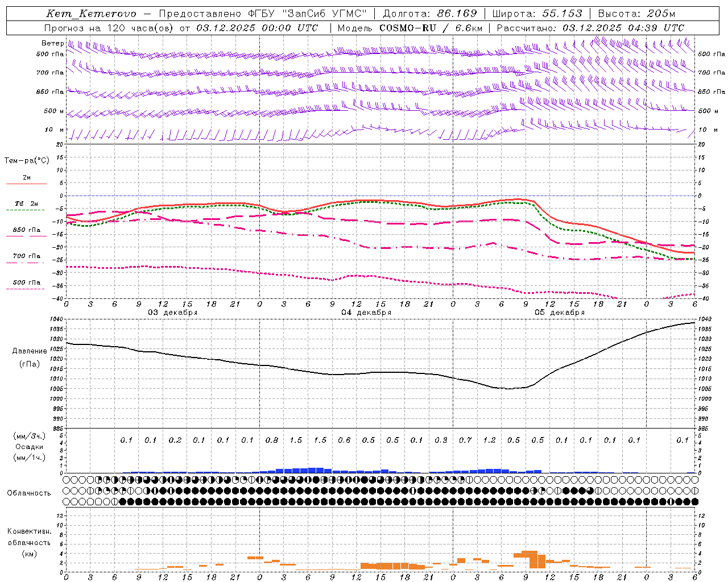728x582 pixels.
Task: Click the 500 гПа temperature legend entry
Action: (26, 282)
